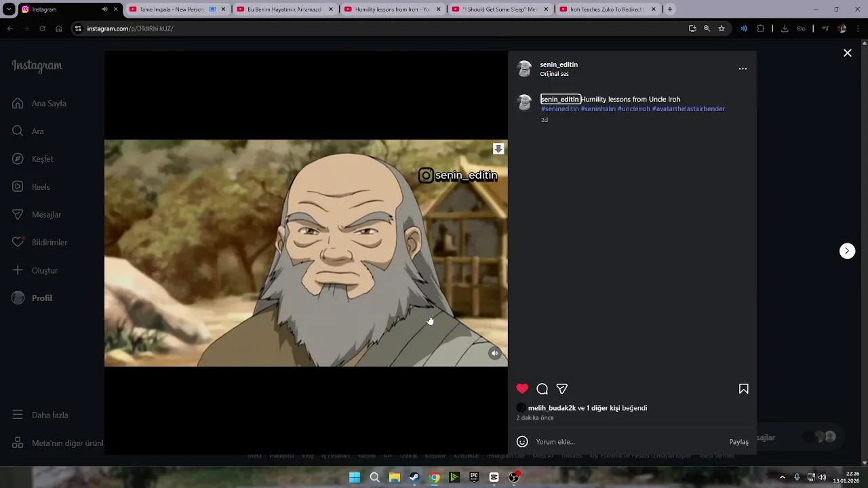The width and height of the screenshot is (868, 488).
Task: Close the post overlay with X
Action: tap(847, 53)
